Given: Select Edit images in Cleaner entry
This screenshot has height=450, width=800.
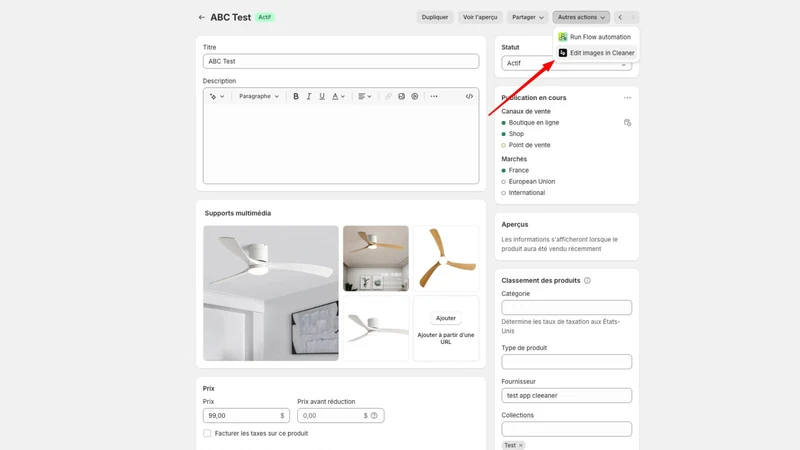Looking at the screenshot, I should 595,53.
